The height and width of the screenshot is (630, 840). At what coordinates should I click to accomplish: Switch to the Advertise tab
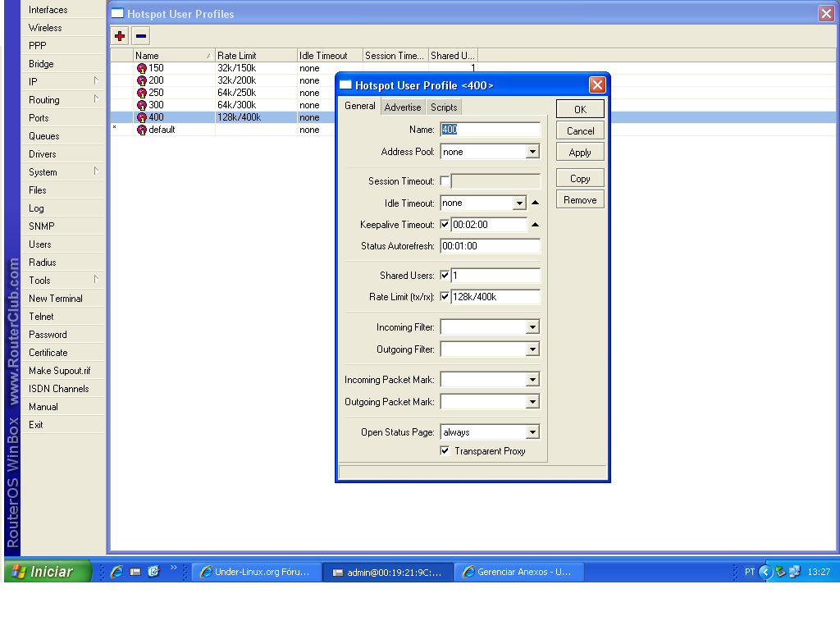click(x=403, y=107)
